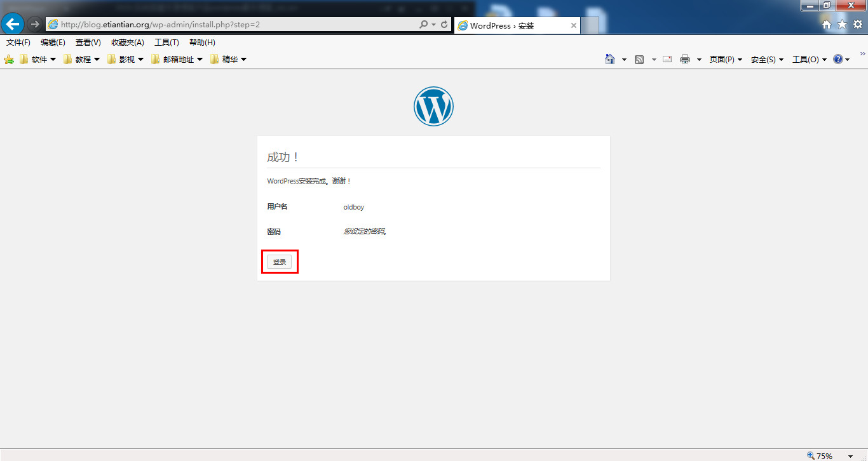Screen dimensions: 868x461
Task: Expand the 邮箱地址 favorites folder
Action: tap(177, 59)
